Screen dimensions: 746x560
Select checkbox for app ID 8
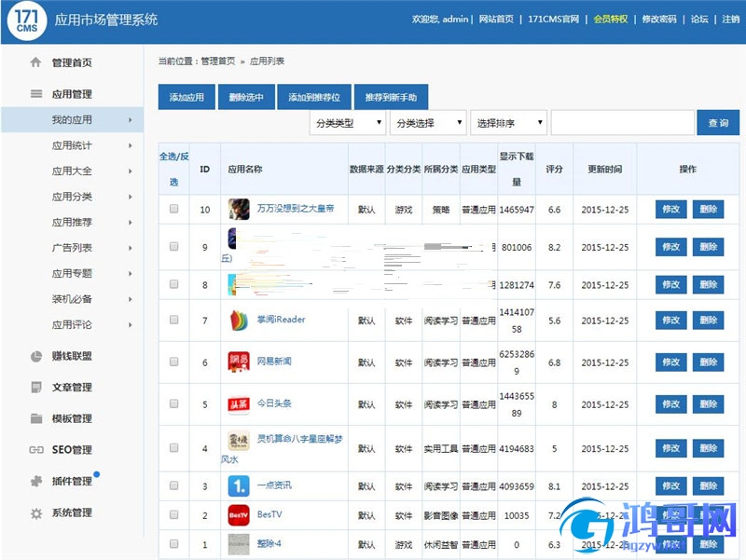(x=174, y=284)
